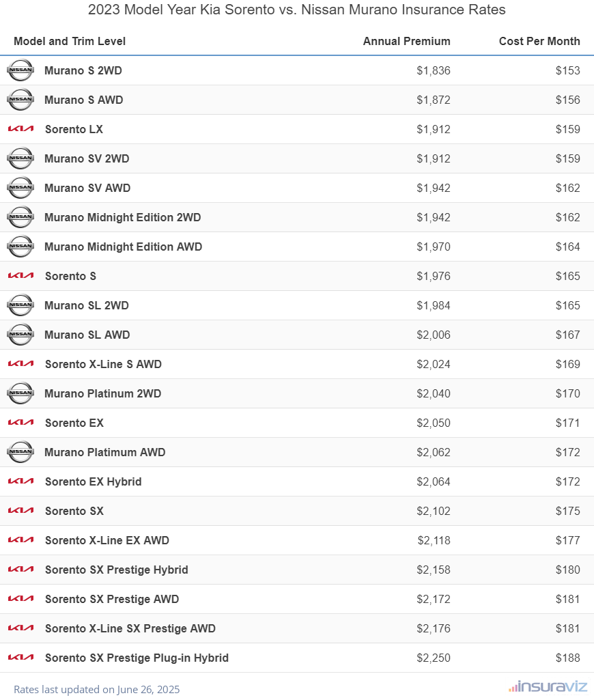This screenshot has height=700, width=594.
Task: Select the Murano S AWD model name
Action: (x=83, y=100)
